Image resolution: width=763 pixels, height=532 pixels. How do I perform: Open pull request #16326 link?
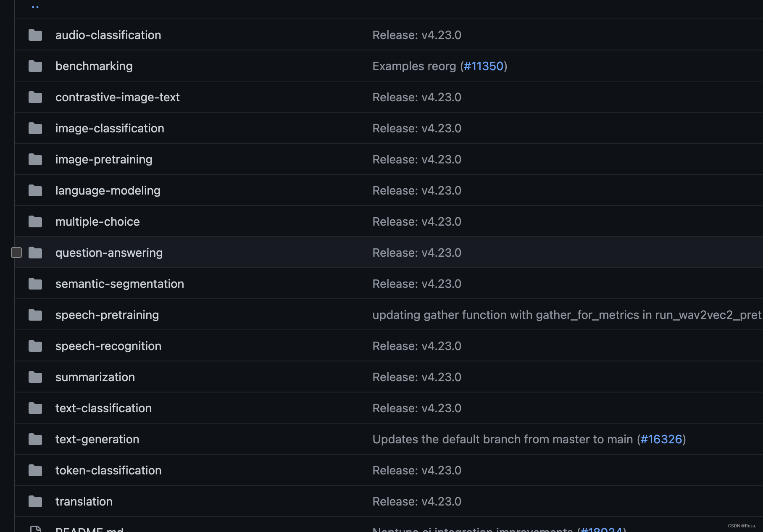(x=661, y=439)
